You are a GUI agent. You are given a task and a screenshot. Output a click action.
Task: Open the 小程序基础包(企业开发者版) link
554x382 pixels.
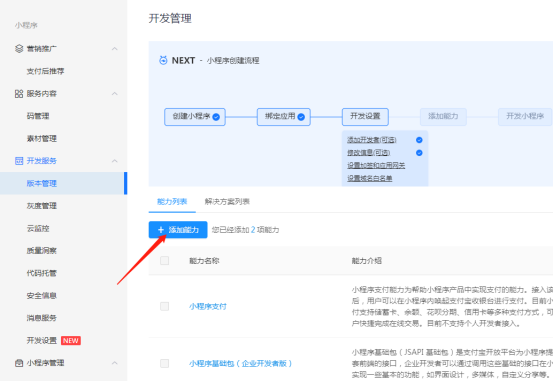click(x=241, y=364)
